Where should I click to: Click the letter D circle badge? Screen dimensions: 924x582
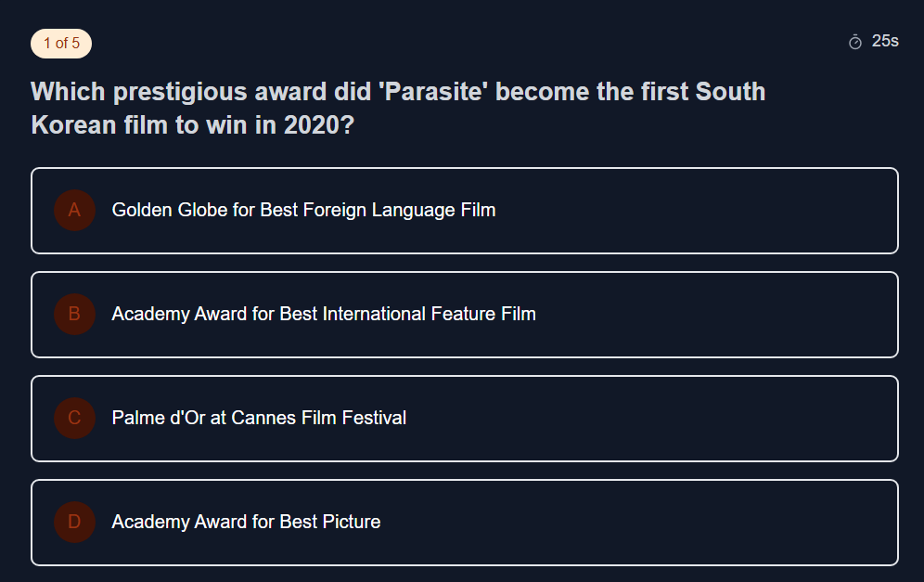point(74,523)
